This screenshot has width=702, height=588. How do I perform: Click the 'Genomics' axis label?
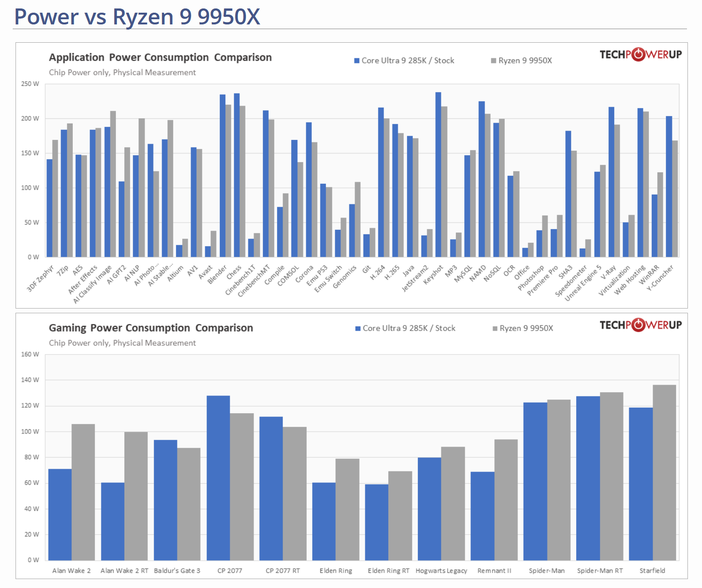345,277
